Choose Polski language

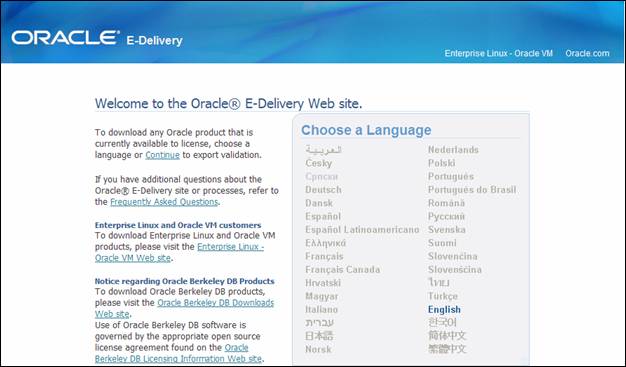[442, 163]
